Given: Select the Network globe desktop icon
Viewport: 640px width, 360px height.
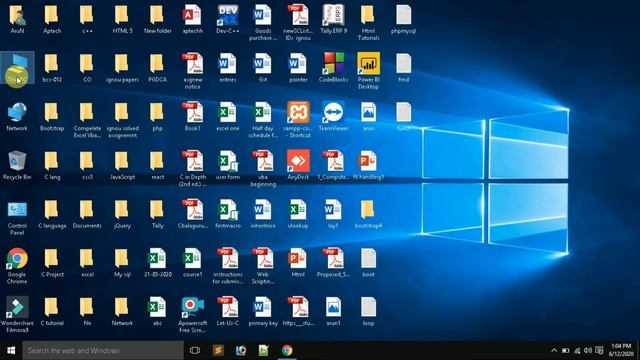Looking at the screenshot, I should click(17, 116).
